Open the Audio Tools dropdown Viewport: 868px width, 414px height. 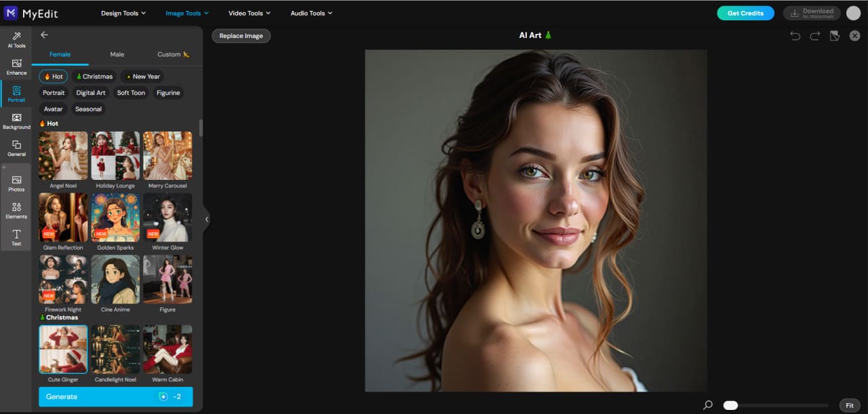coord(311,12)
